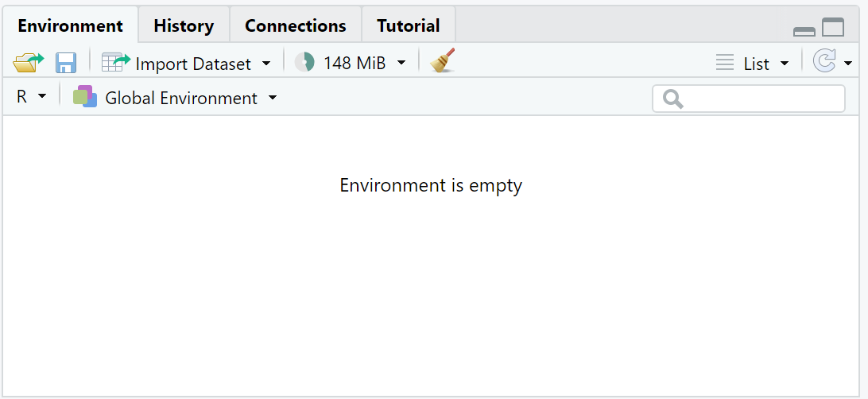Click the load workspace folder icon
The height and width of the screenshot is (399, 868).
point(29,63)
